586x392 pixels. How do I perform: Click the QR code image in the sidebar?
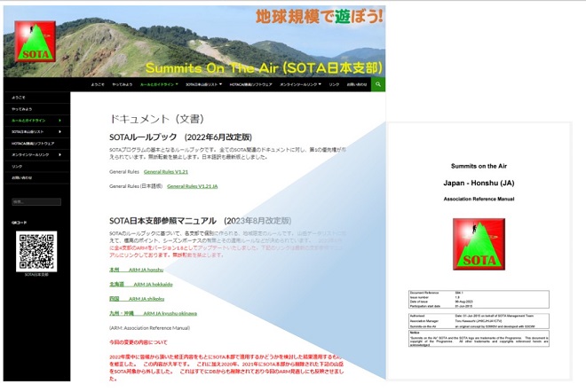36,251
